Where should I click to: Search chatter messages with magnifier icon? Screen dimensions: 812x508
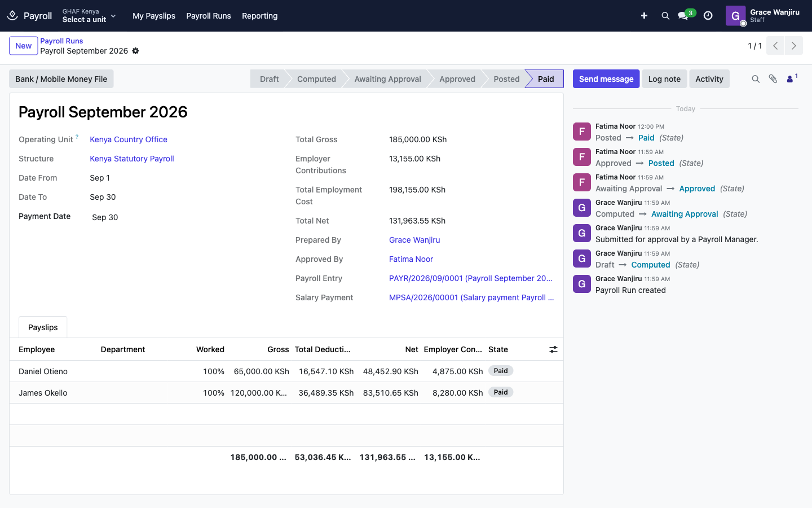pos(756,79)
